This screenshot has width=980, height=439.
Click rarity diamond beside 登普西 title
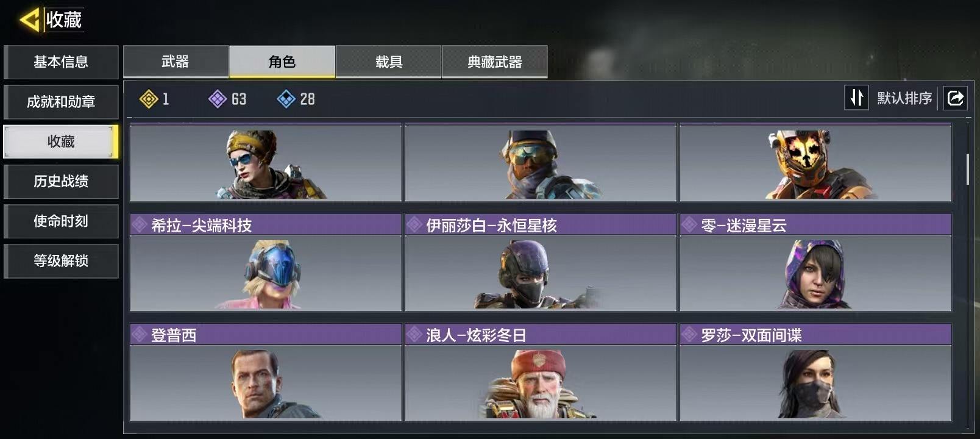[x=140, y=334]
